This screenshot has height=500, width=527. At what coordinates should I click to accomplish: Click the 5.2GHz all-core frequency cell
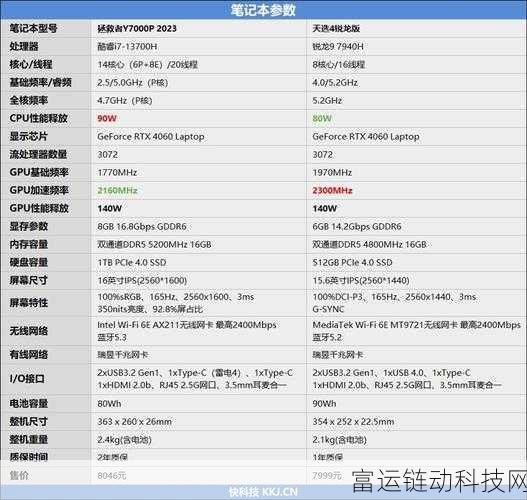coord(327,100)
